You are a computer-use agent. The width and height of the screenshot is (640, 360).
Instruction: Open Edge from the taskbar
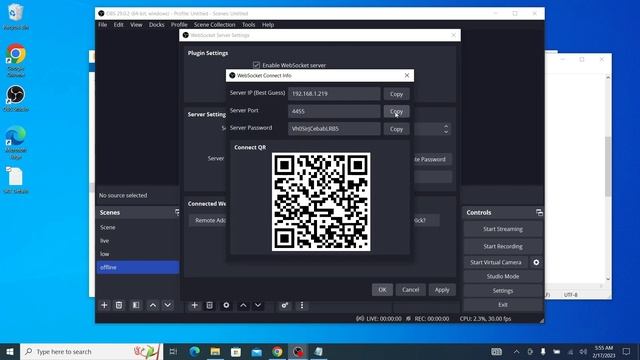pos(195,351)
